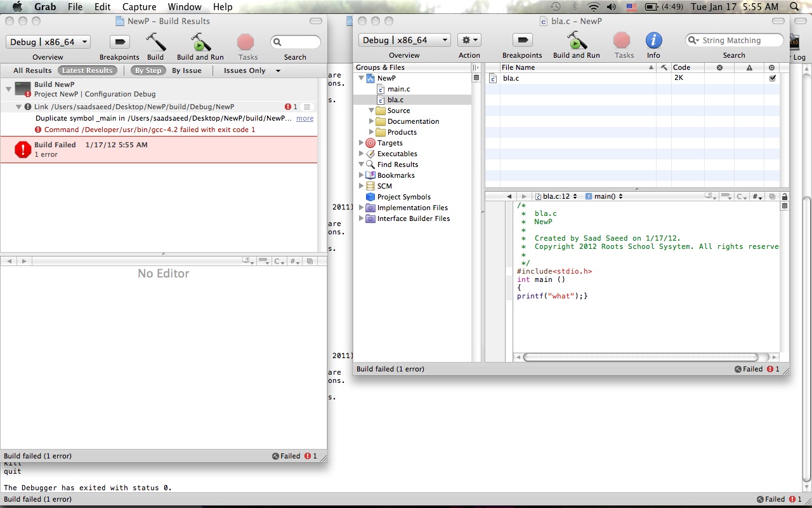Go back in the bla.c editor history
This screenshot has height=508, width=812.
point(509,196)
